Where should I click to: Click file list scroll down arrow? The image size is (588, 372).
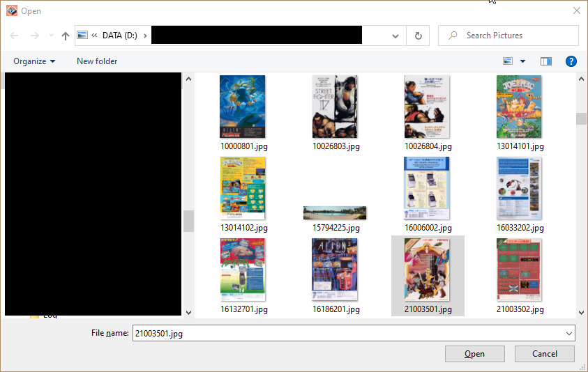point(581,312)
